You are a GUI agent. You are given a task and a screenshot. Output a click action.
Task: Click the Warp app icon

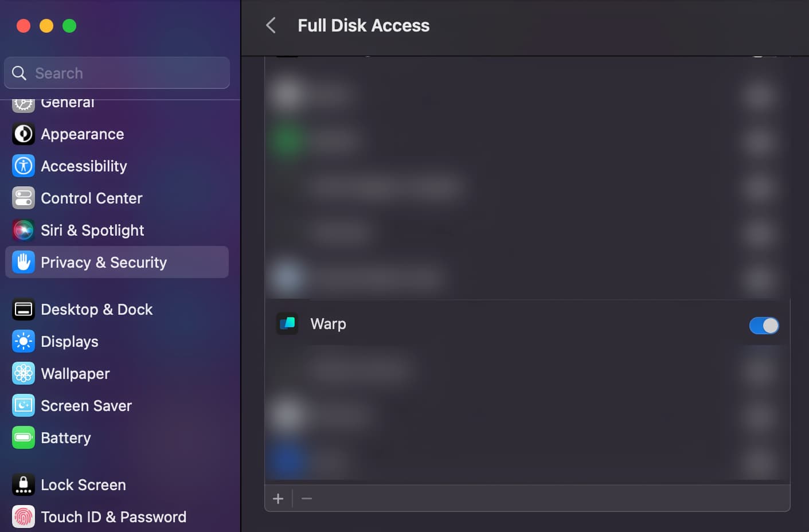pos(287,323)
